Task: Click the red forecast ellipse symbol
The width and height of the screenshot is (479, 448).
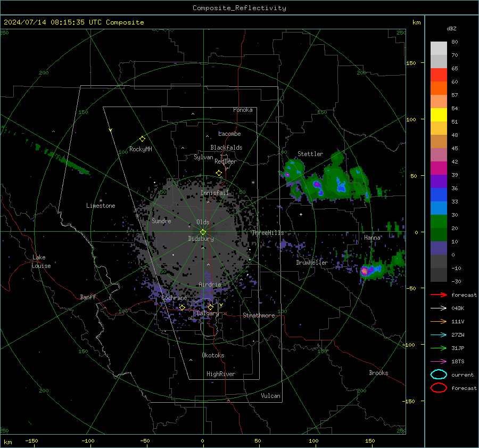Action: pos(439,388)
